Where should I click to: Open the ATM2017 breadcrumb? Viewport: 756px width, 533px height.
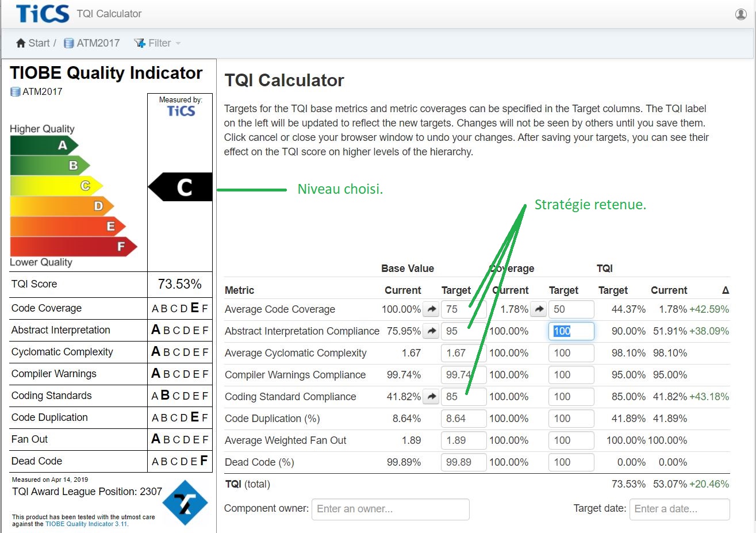92,43
